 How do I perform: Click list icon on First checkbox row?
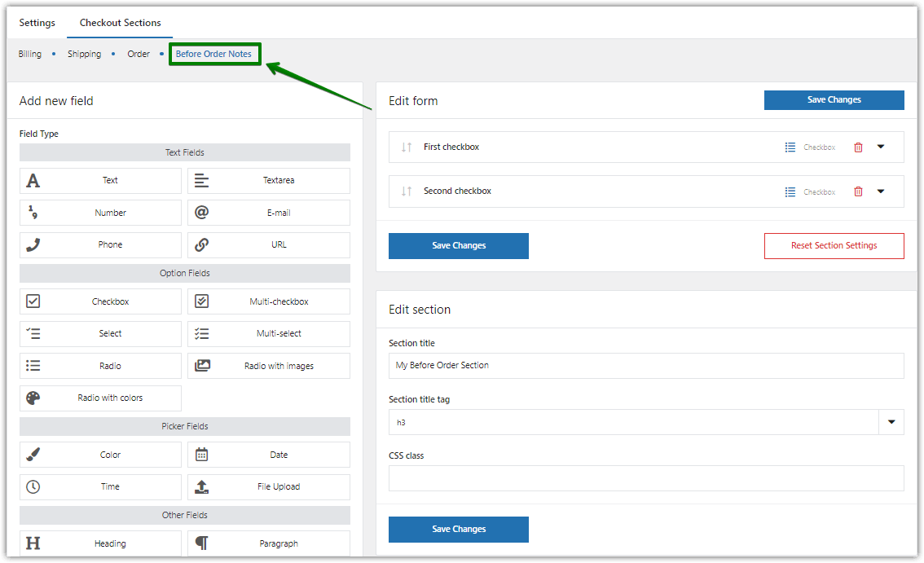click(790, 147)
